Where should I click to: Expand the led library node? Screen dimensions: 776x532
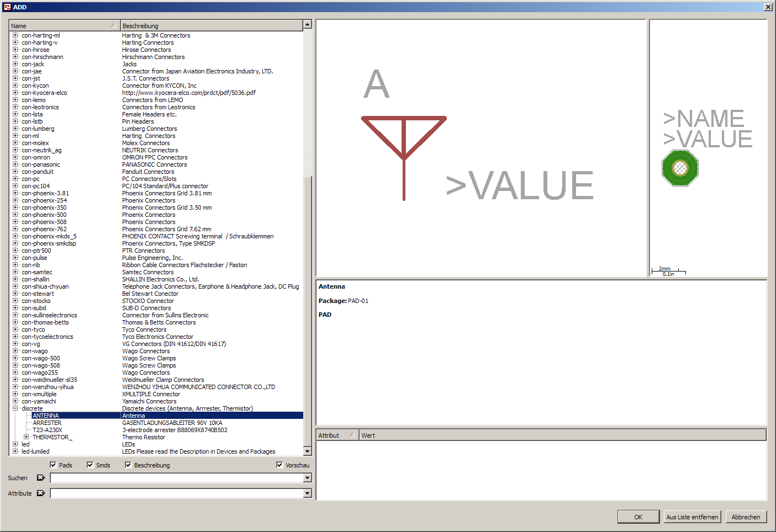15,444
